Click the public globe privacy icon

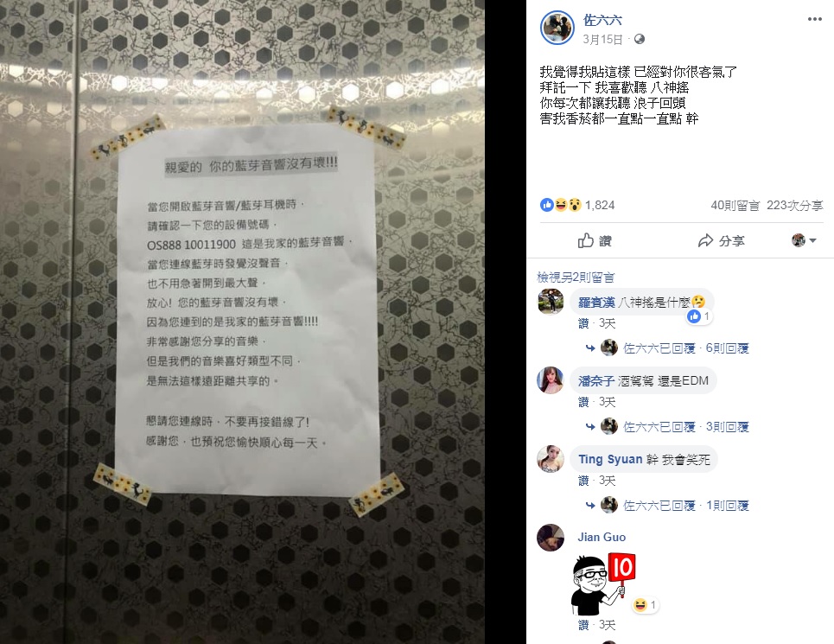(x=640, y=40)
